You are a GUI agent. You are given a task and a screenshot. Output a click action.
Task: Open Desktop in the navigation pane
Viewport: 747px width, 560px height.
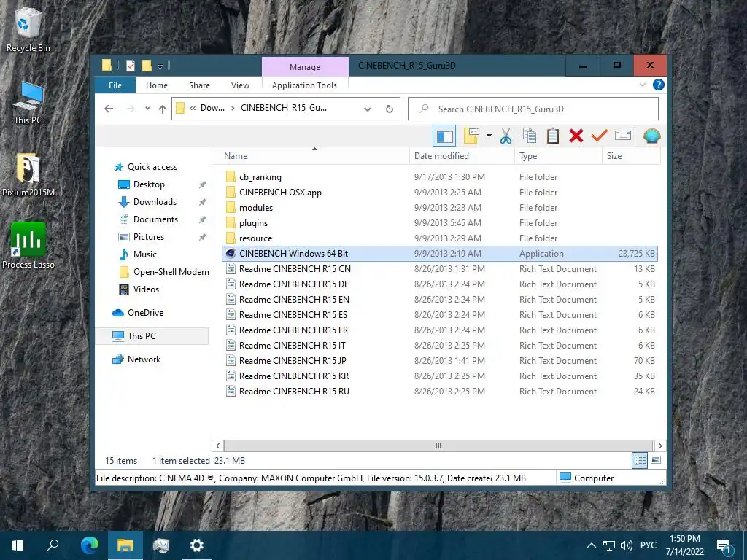(149, 184)
